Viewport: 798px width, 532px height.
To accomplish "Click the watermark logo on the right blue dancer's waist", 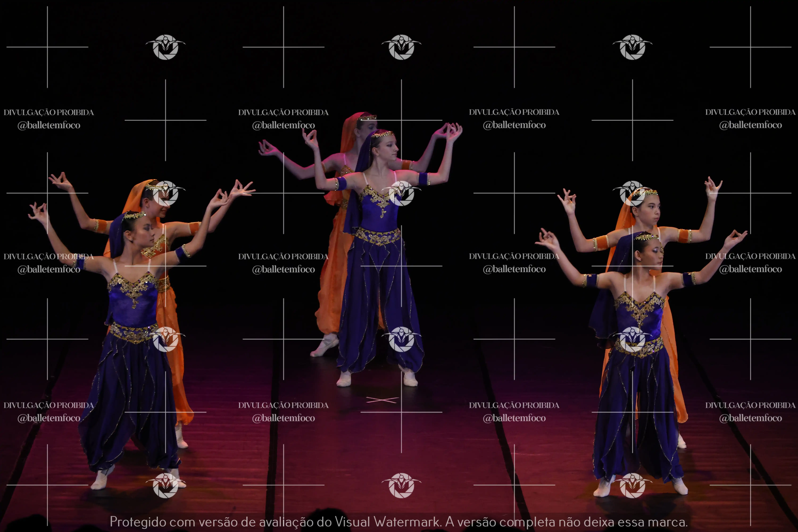I will (632, 339).
